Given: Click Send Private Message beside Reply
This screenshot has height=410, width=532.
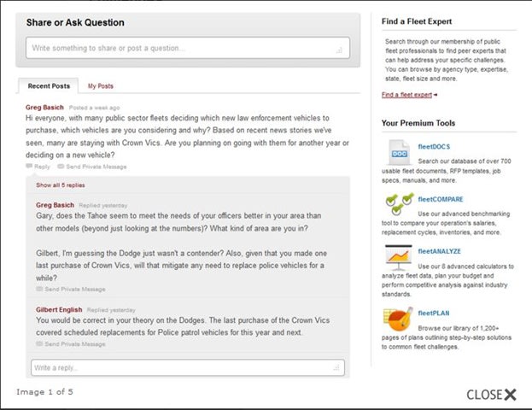Looking at the screenshot, I should (96, 167).
